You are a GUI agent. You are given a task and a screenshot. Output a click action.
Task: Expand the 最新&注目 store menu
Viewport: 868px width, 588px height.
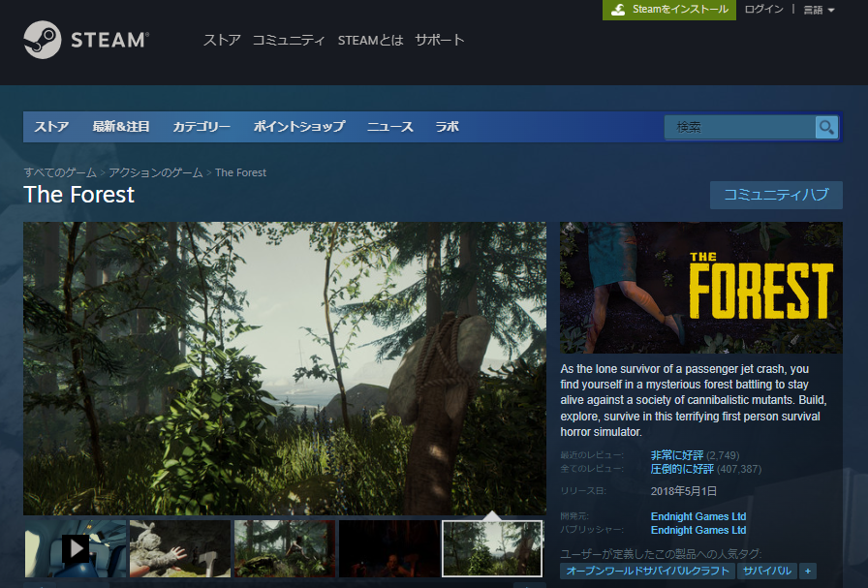[x=121, y=127]
